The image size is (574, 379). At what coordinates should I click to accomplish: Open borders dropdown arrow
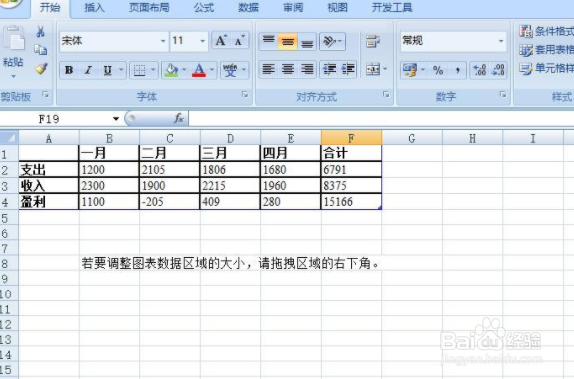pos(153,70)
